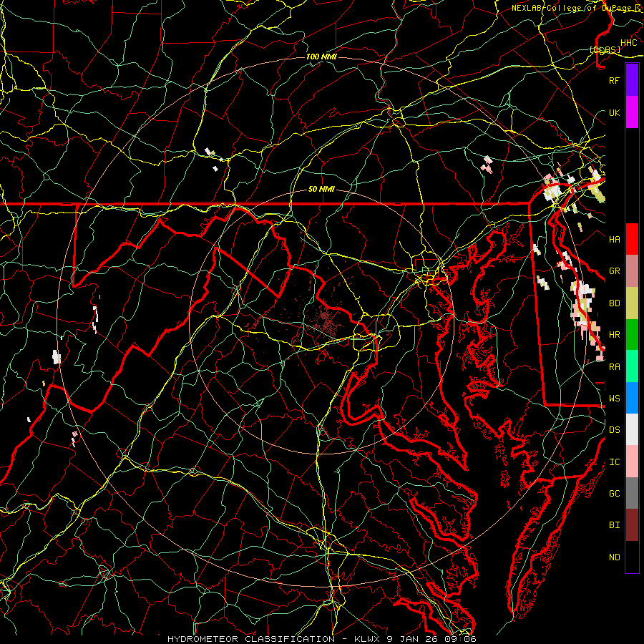Click the aqua RA legend color swatch
Viewport: 644px width, 644px height.
(632, 366)
